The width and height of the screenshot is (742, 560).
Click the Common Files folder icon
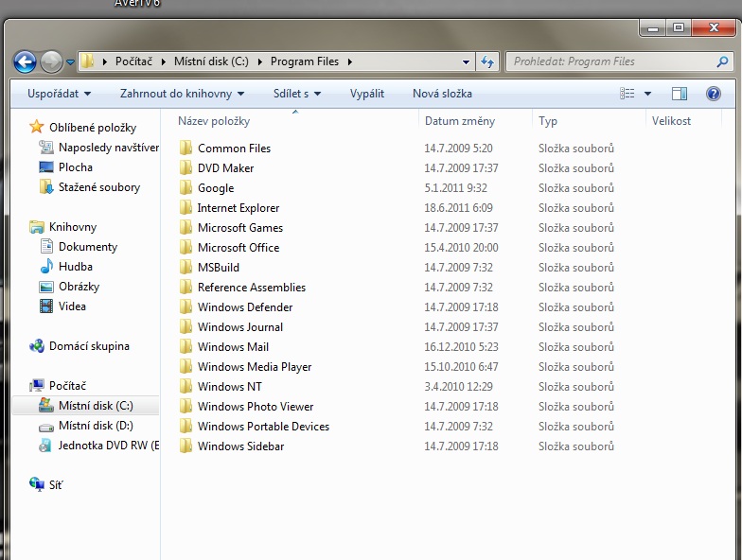click(x=185, y=148)
